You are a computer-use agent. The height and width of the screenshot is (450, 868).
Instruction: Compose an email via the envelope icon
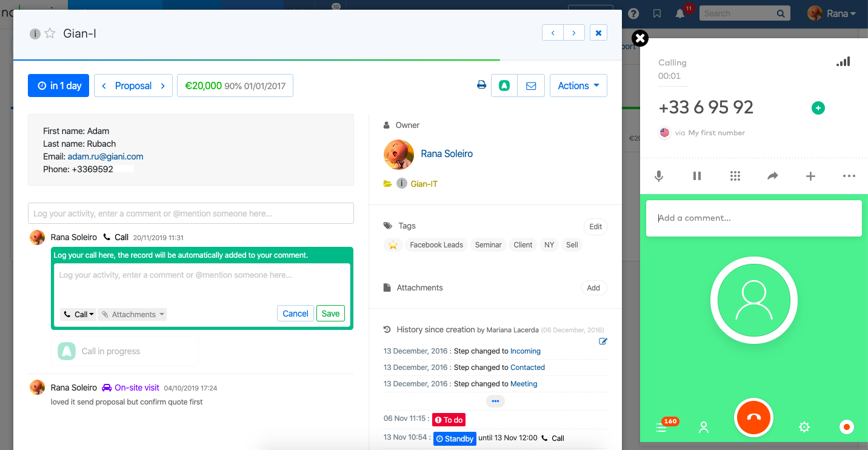point(531,86)
